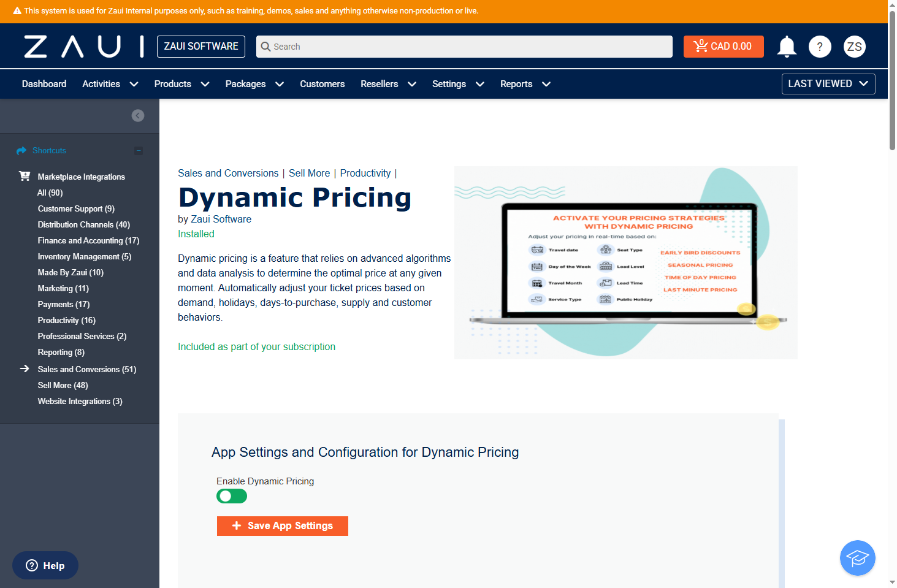Collapse the left sidebar panel
The image size is (897, 588).
point(138,116)
